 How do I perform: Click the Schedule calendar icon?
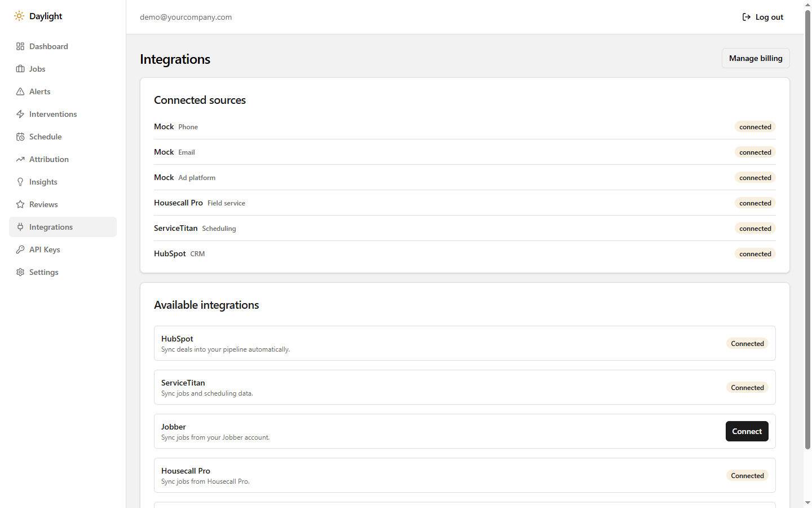point(20,137)
